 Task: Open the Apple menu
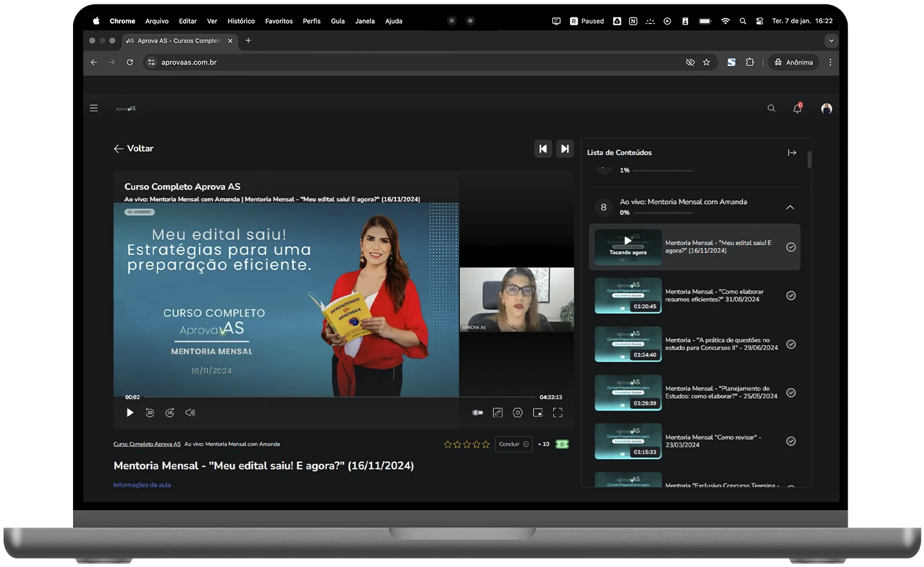(x=96, y=21)
